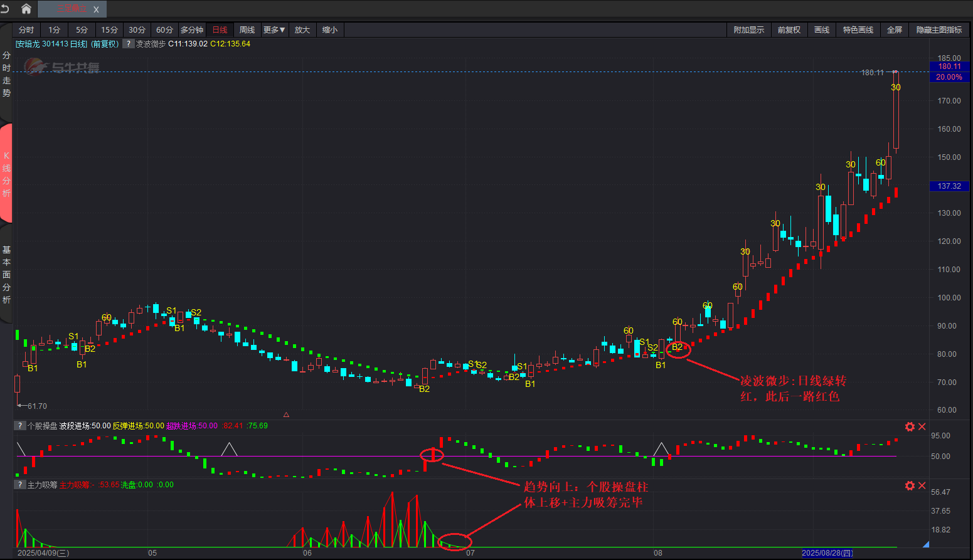Click the 凌波微步 indicator name
Screen dimensions: 973x560
tap(151, 44)
